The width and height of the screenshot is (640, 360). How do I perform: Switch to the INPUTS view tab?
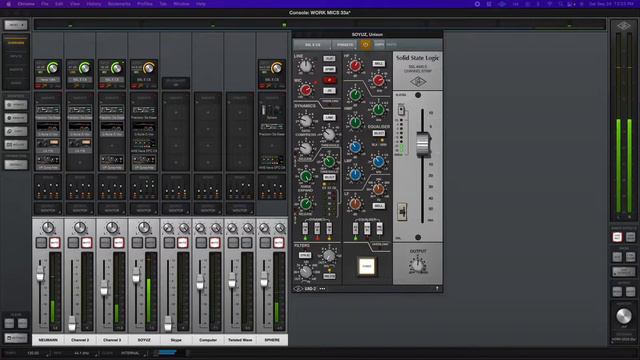tap(16, 56)
